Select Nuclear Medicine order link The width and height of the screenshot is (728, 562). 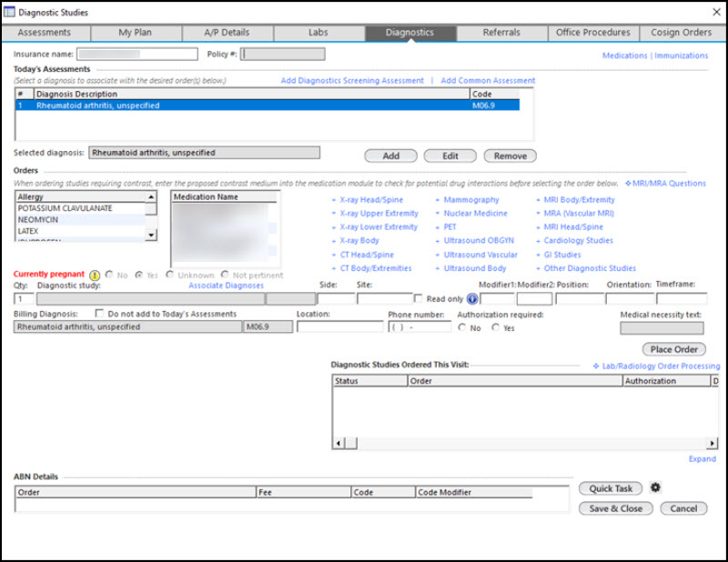tap(475, 213)
